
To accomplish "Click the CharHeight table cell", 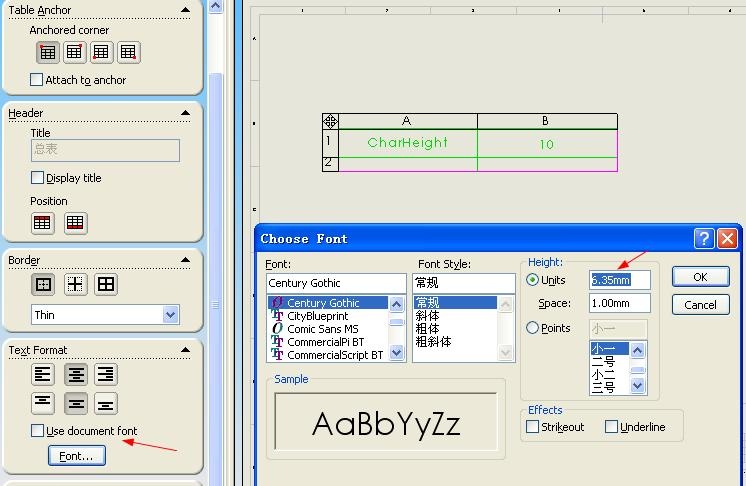I will (408, 143).
